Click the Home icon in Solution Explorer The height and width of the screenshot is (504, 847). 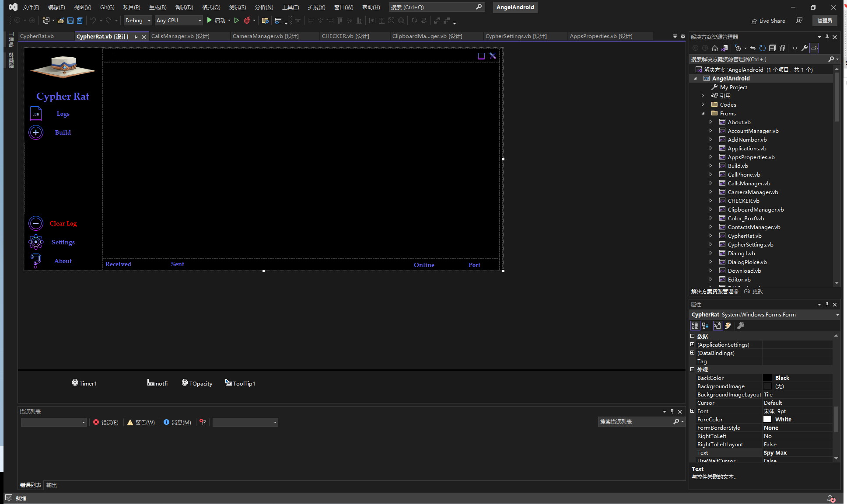[x=715, y=48]
